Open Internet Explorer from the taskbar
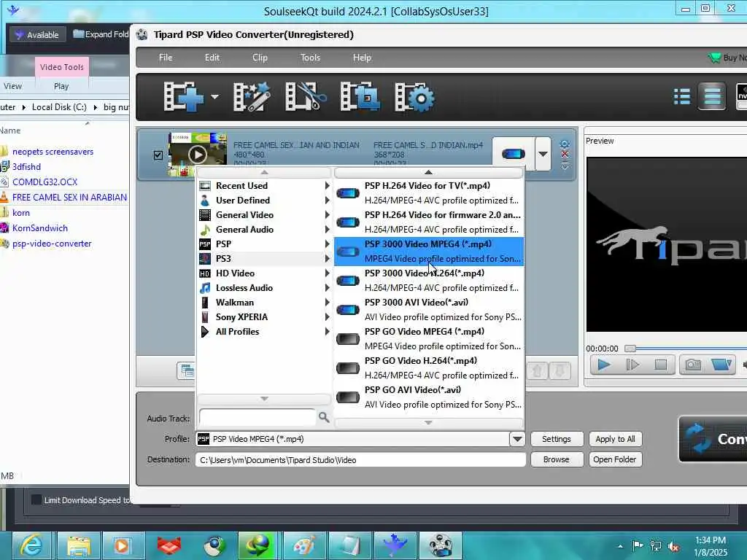Screen dimensions: 747x560 click(x=32, y=545)
